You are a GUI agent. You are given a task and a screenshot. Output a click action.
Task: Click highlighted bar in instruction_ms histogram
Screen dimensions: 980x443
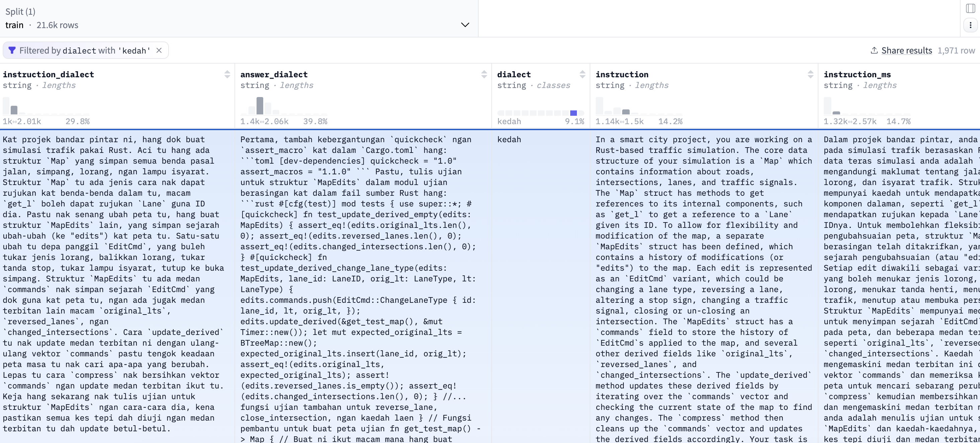(836, 113)
